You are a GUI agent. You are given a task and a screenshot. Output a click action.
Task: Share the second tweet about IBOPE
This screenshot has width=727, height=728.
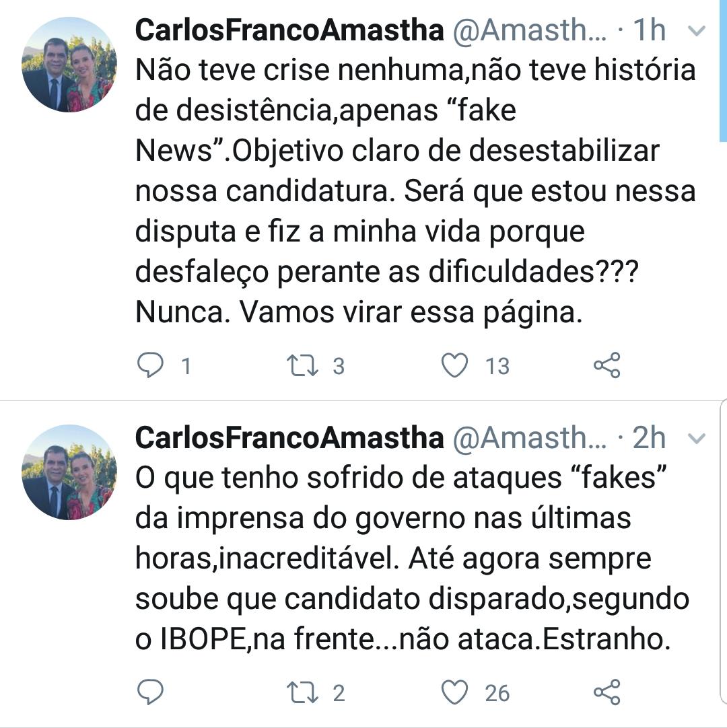tap(607, 692)
